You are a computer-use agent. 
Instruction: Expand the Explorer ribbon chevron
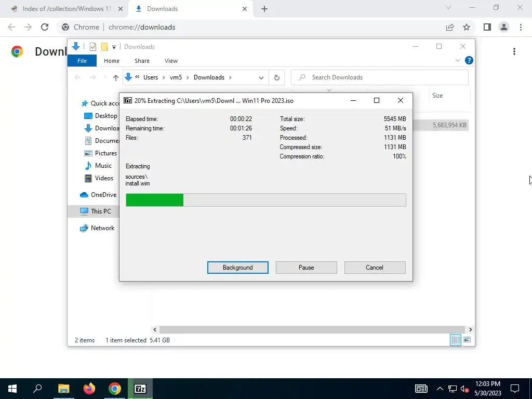click(x=458, y=60)
